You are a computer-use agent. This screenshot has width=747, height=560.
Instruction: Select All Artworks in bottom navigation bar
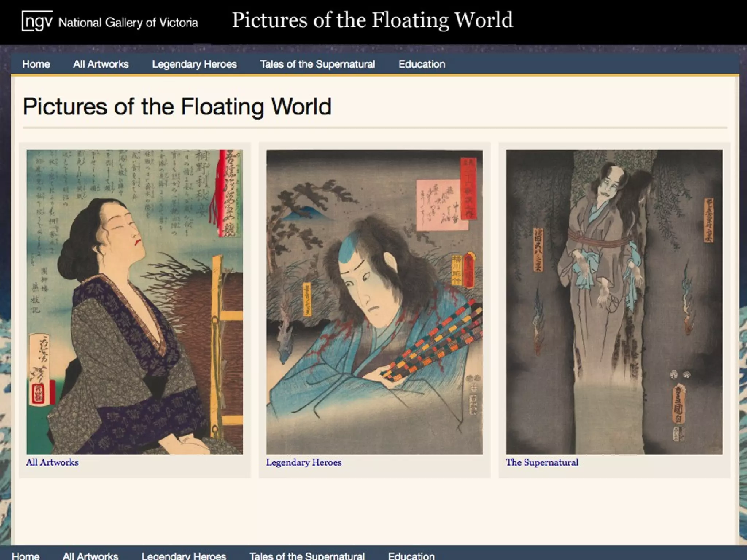tap(90, 555)
